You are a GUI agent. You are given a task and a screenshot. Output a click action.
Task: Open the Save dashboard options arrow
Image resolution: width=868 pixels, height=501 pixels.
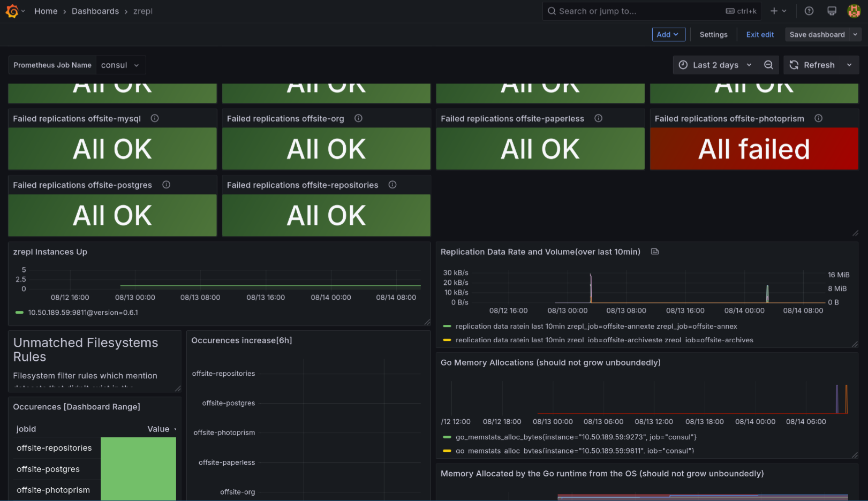855,34
